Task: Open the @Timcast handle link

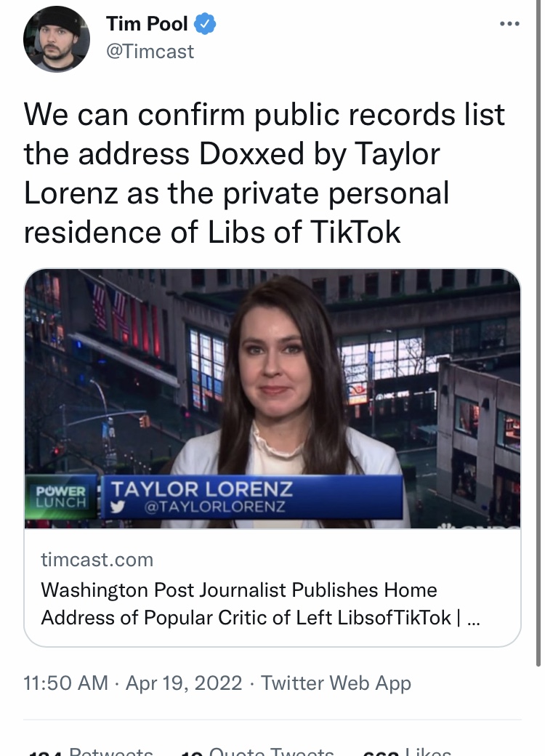Action: click(150, 51)
